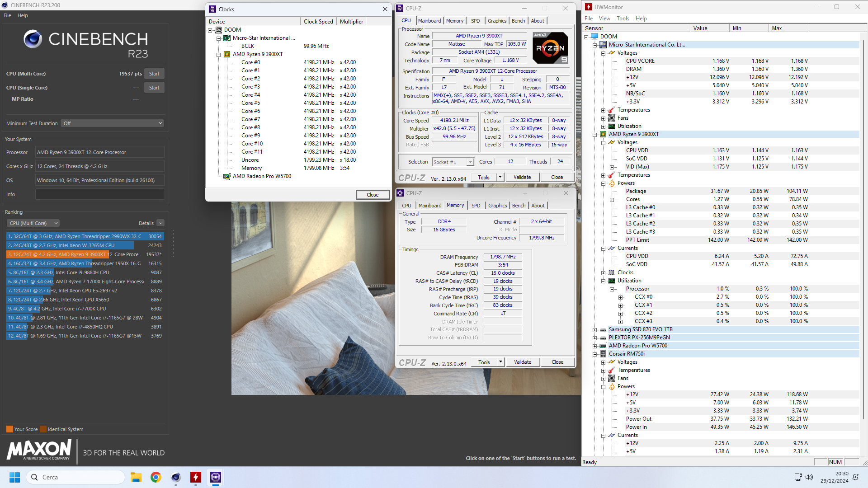Open notification center bell icon
Image resolution: width=868 pixels, height=488 pixels.
point(855,477)
